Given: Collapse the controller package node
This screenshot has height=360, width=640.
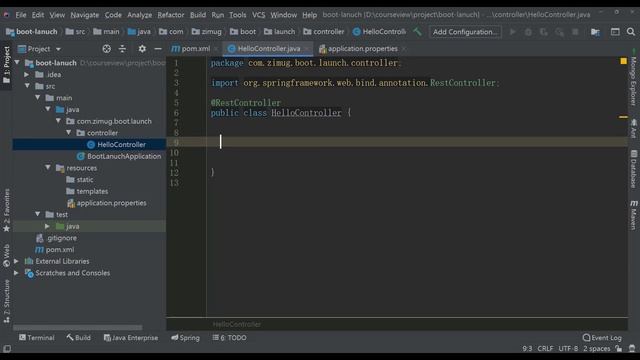Looking at the screenshot, I should (x=69, y=133).
